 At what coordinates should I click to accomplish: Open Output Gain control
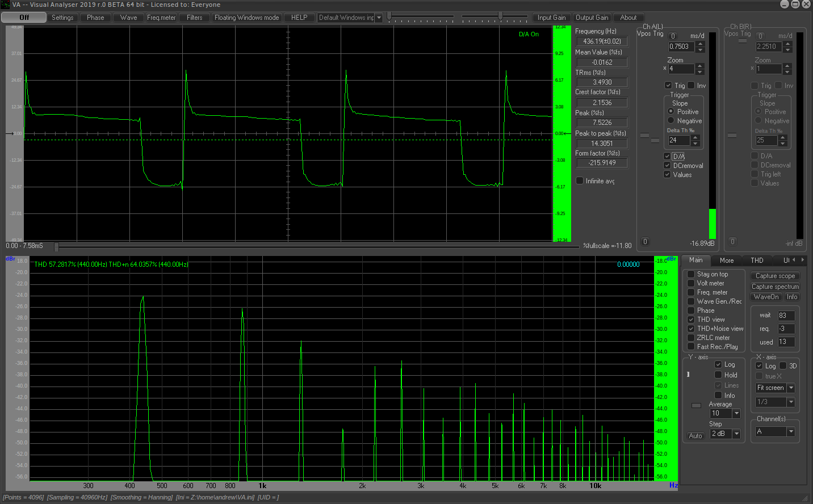[x=592, y=18]
